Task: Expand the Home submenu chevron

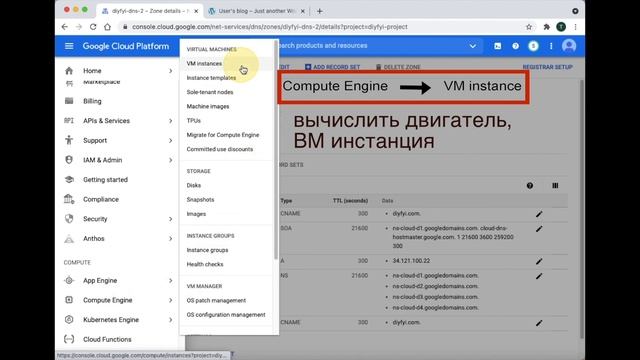Action: 171,71
